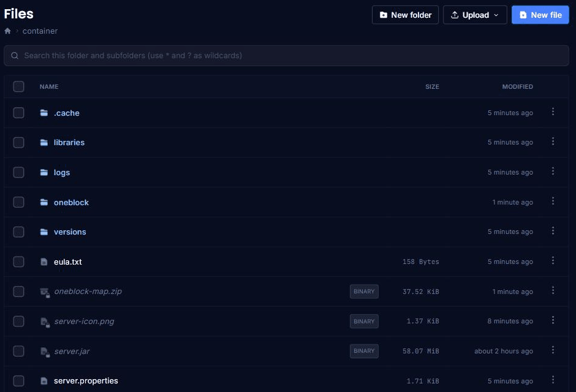Select the oneblock-map.zip checkbox
The image size is (576, 392).
pos(19,292)
